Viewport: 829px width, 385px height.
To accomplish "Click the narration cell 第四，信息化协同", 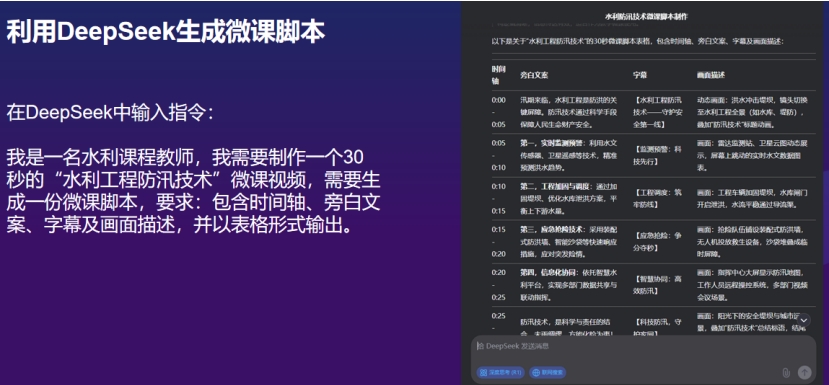I will point(569,285).
